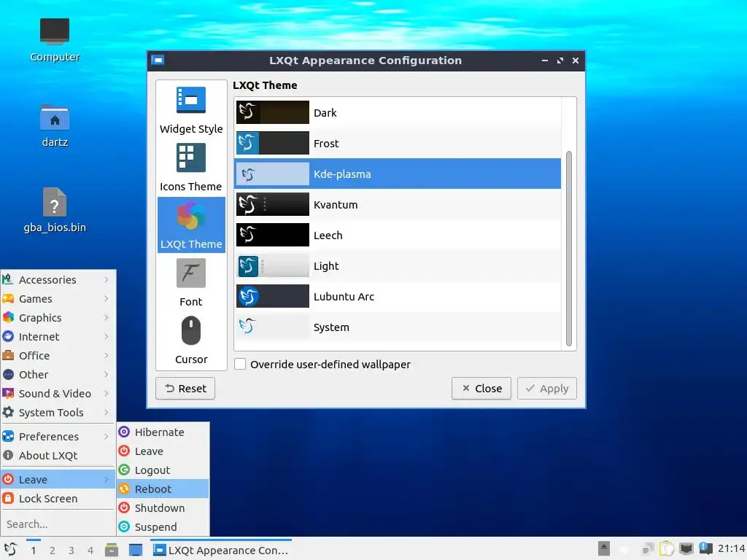The height and width of the screenshot is (560, 747).
Task: Open the Icons Theme section
Action: point(191,168)
